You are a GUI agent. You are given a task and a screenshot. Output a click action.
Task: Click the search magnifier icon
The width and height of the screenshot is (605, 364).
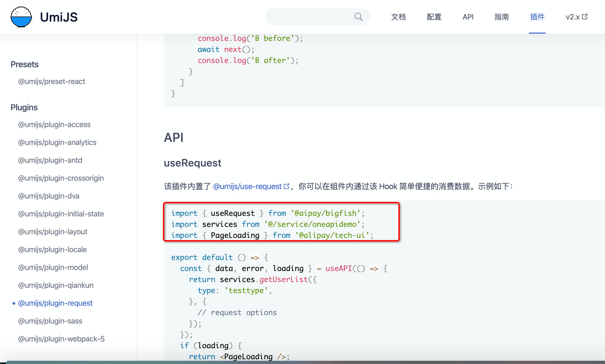(358, 17)
